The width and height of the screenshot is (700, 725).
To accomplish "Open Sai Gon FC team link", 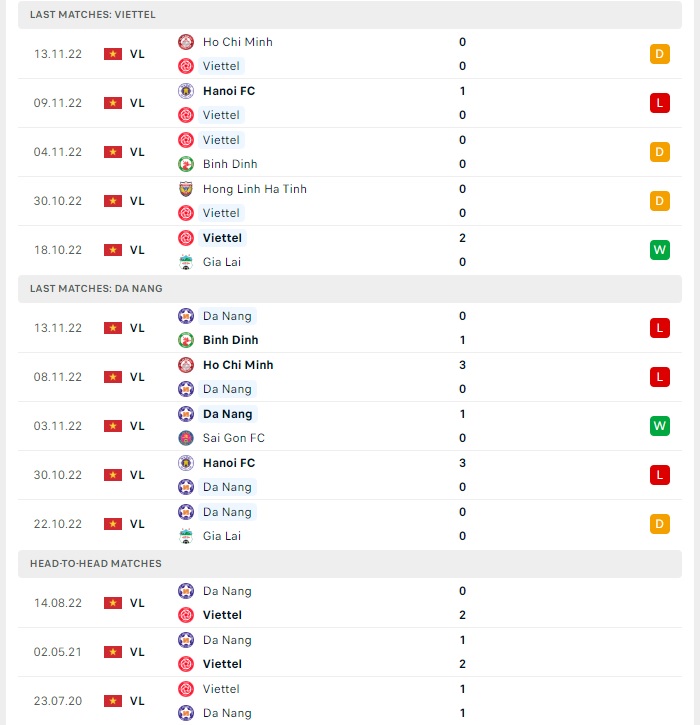I will click(233, 438).
